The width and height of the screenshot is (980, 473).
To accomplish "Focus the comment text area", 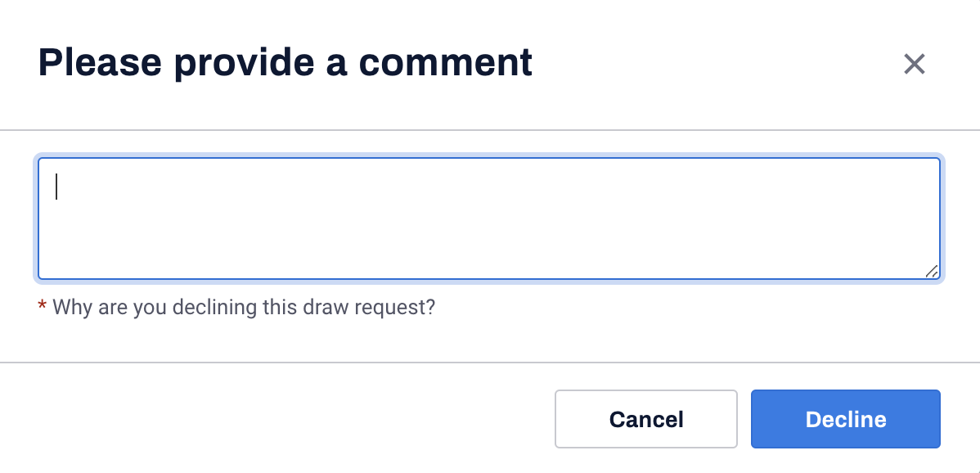I will click(x=488, y=218).
